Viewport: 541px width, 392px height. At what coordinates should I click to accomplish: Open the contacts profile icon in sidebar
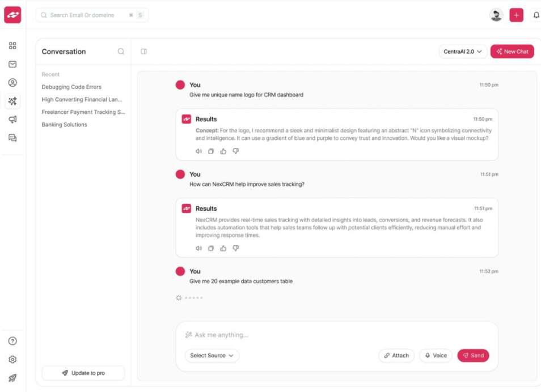pos(12,83)
